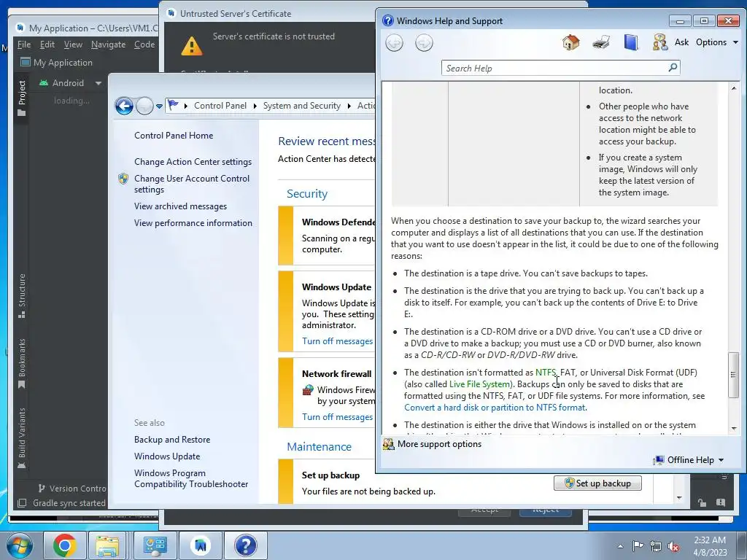Viewport: 747px width, 560px height.
Task: Switch to Help and Support taskbar icon
Action: tap(246, 545)
